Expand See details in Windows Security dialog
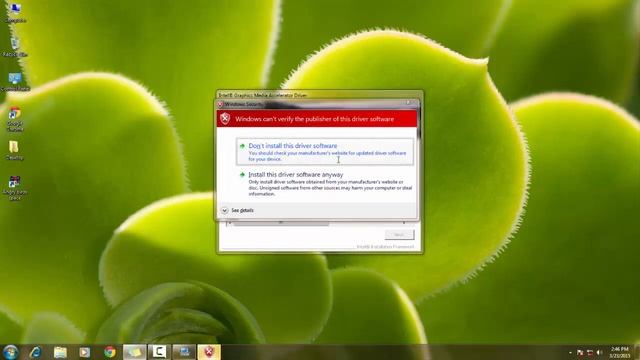Viewport: 640px width, 360px height. (238, 210)
